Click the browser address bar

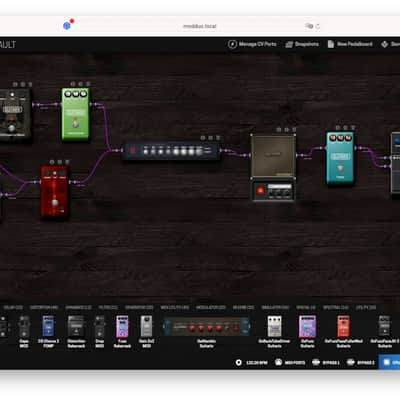(199, 26)
